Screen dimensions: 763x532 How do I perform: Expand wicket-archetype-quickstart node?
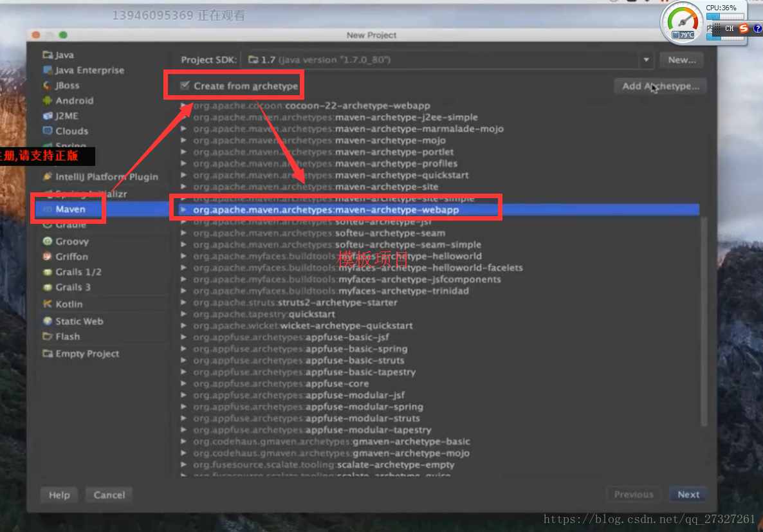click(x=183, y=326)
